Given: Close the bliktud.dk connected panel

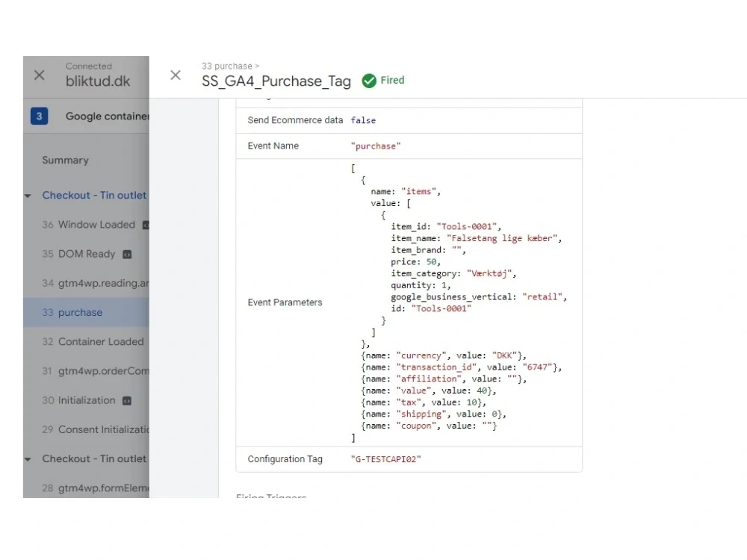Looking at the screenshot, I should pyautogui.click(x=40, y=75).
